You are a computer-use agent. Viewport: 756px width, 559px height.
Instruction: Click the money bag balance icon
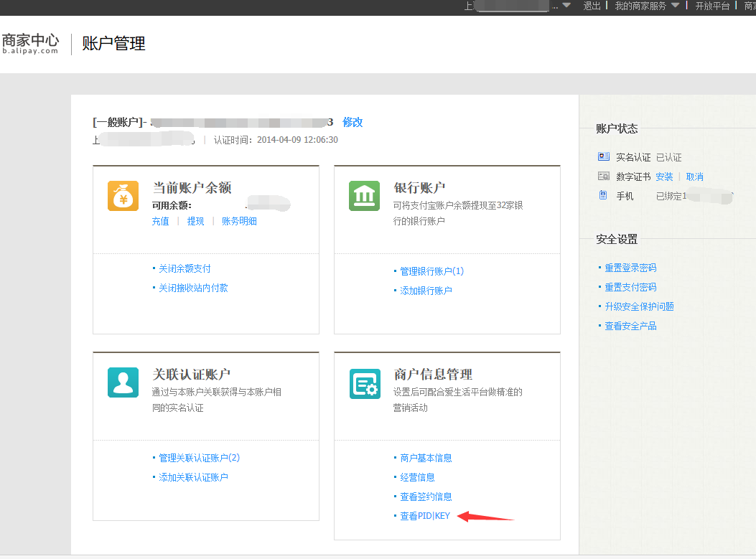pos(123,196)
